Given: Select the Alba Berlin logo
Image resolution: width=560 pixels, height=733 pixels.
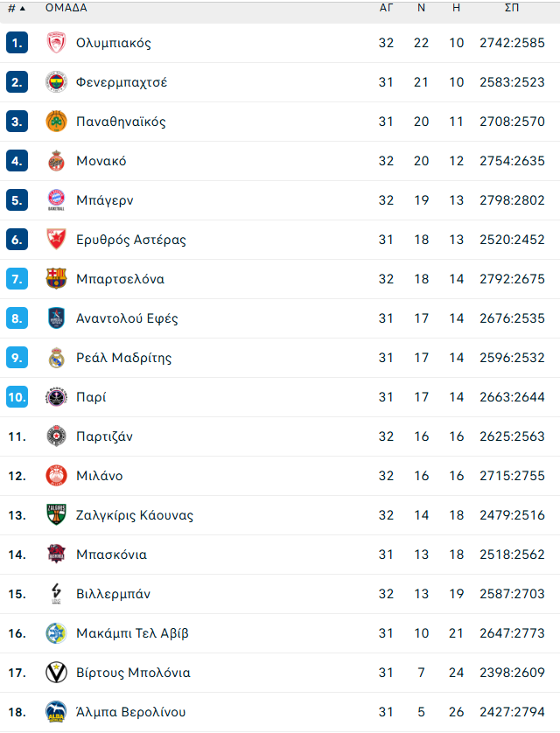Looking at the screenshot, I should [x=56, y=711].
